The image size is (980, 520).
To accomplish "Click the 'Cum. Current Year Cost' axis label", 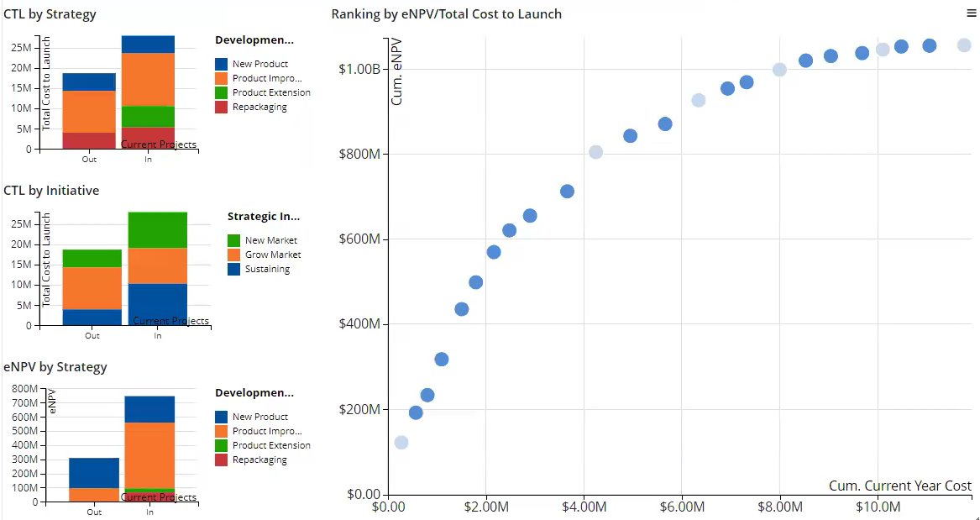I will click(900, 486).
